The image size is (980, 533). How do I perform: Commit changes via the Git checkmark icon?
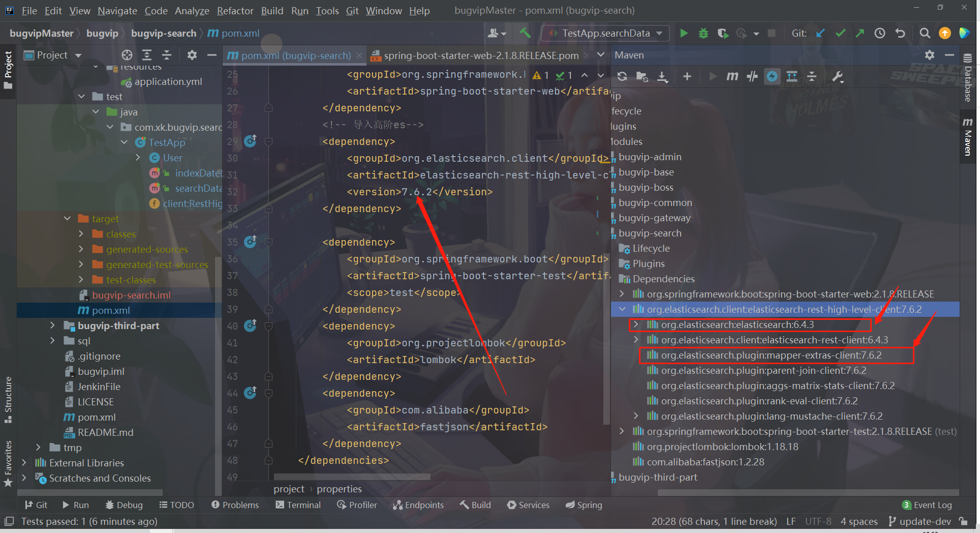coord(840,33)
